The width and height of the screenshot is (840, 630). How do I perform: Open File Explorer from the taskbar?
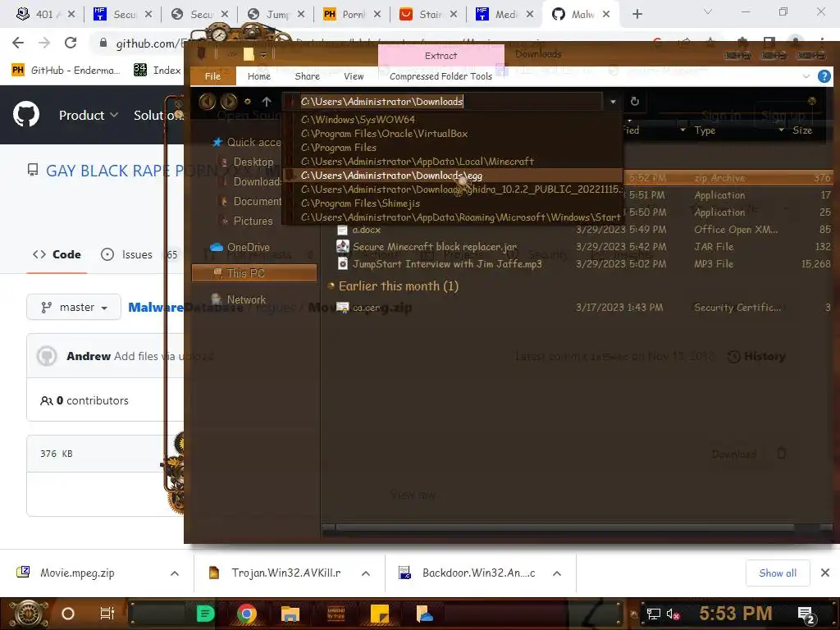[x=290, y=614]
